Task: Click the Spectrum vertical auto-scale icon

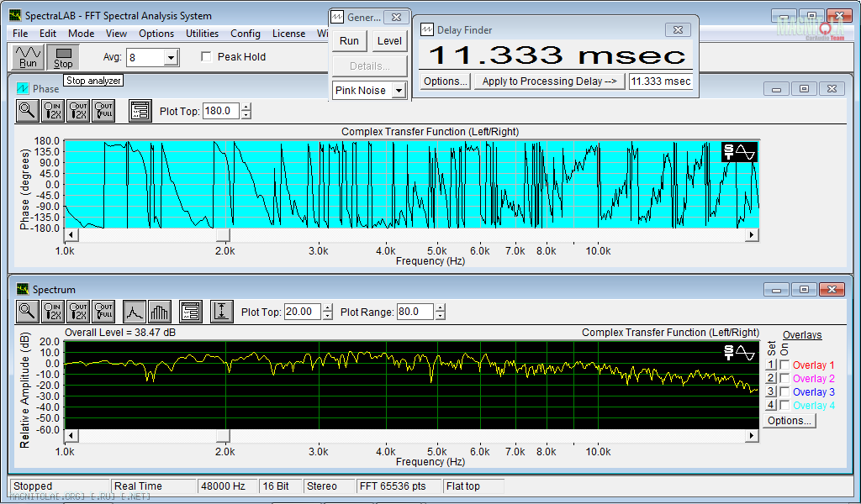Action: coord(222,312)
